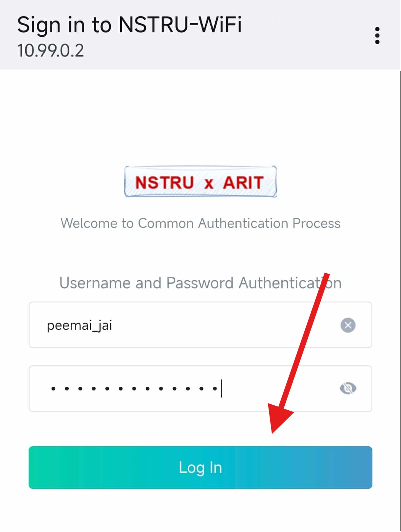Clear the username field with the X icon

pyautogui.click(x=348, y=325)
